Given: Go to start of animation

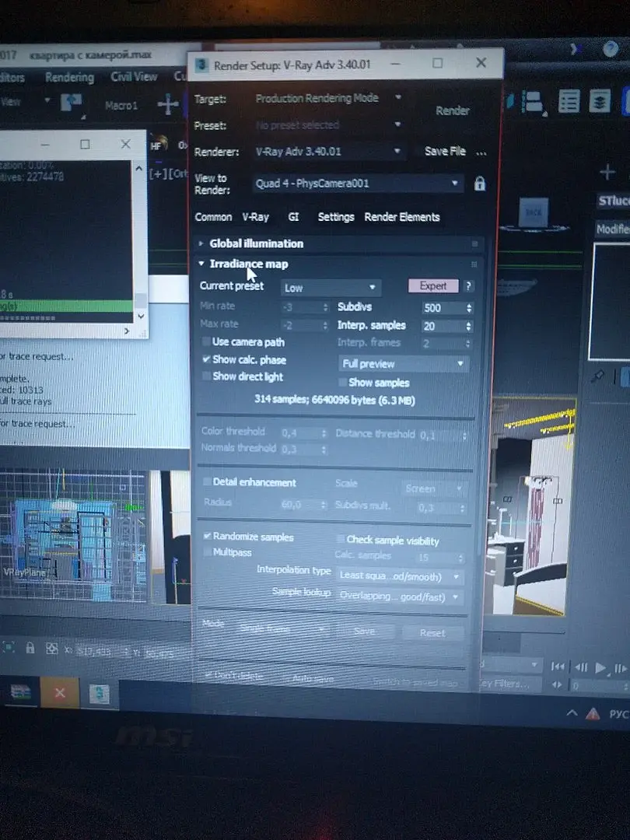Looking at the screenshot, I should click(x=558, y=667).
